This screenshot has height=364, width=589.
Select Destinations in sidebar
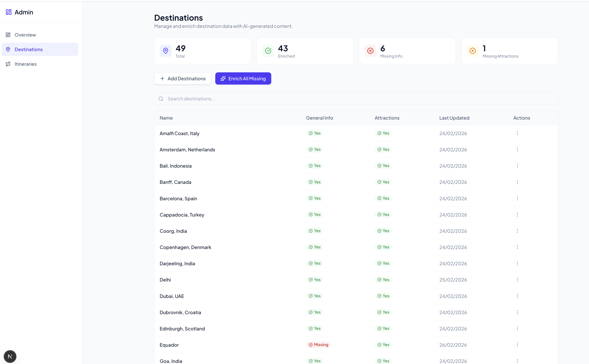click(28, 49)
